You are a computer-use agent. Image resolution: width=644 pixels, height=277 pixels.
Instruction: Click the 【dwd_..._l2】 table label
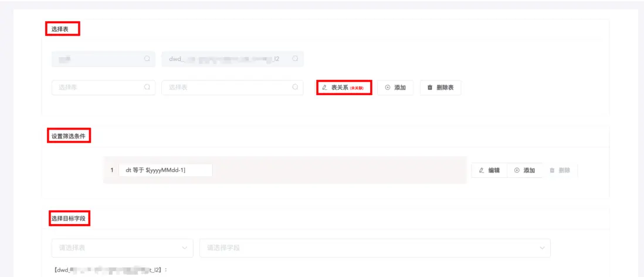[x=109, y=270]
